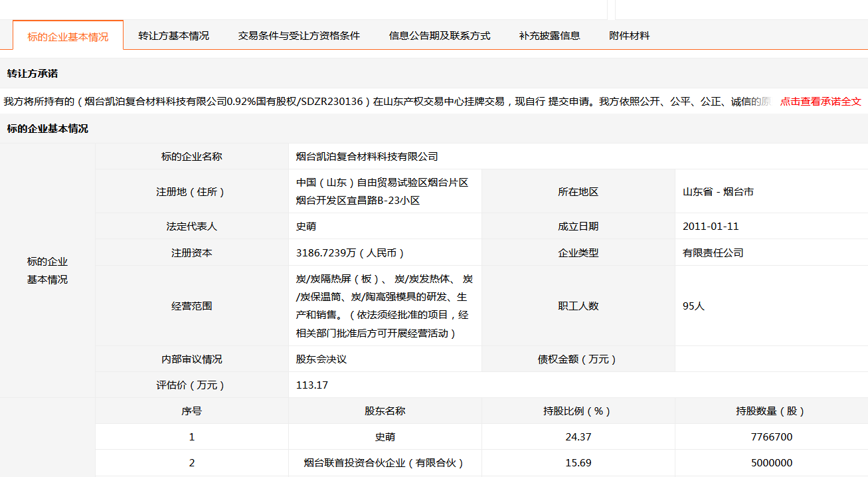Select the 3186.7239万（人民币） value
Image resolution: width=868 pixels, height=477 pixels.
tap(350, 253)
